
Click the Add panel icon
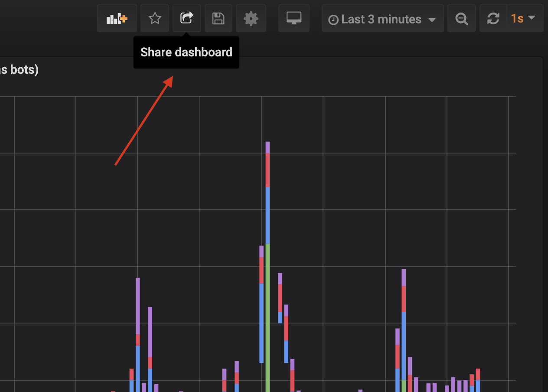(x=117, y=19)
